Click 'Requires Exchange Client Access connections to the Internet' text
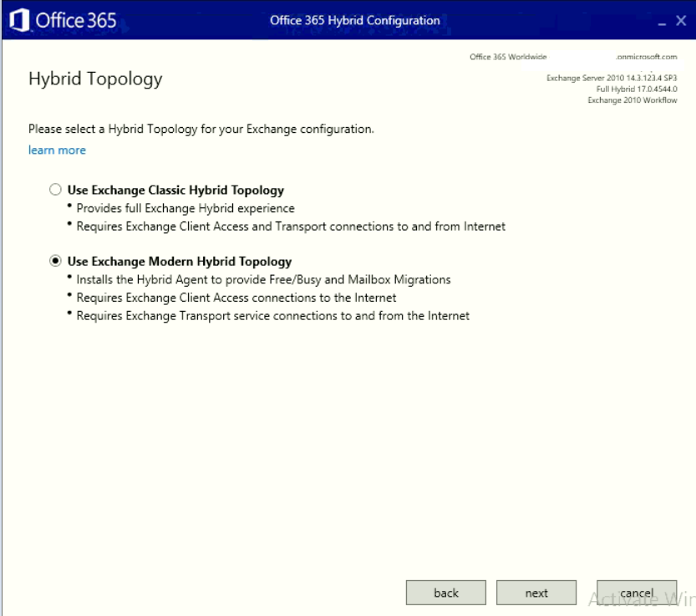The image size is (696, 616). [236, 298]
